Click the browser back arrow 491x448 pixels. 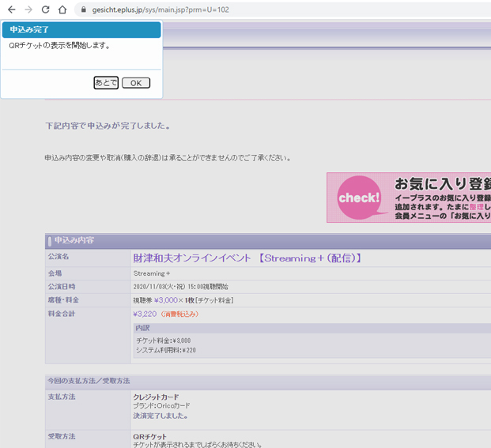point(11,9)
